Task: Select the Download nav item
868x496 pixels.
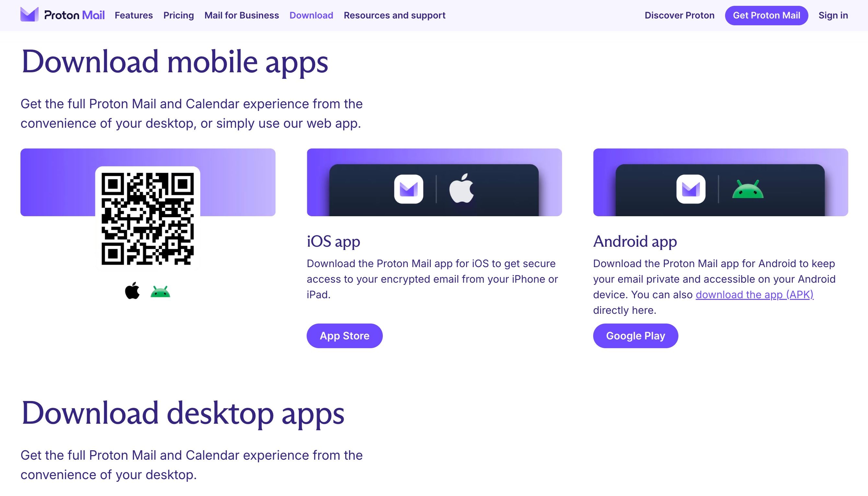Action: tap(311, 15)
